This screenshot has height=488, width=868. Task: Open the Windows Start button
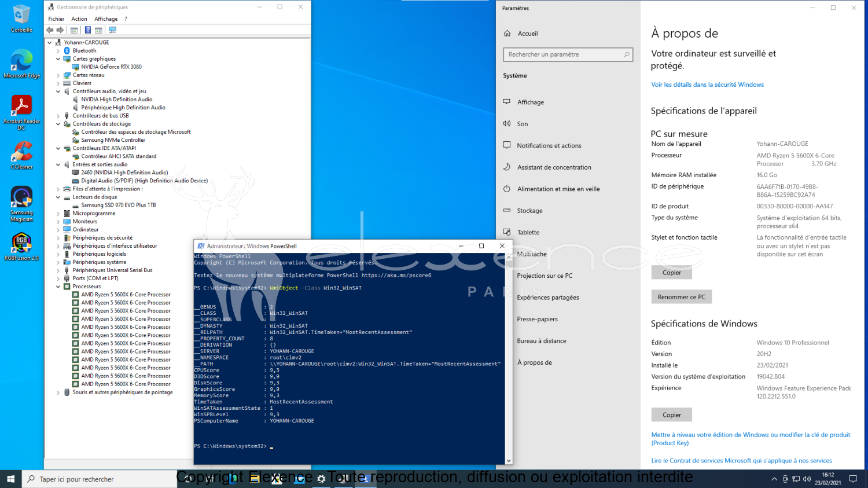[10, 479]
